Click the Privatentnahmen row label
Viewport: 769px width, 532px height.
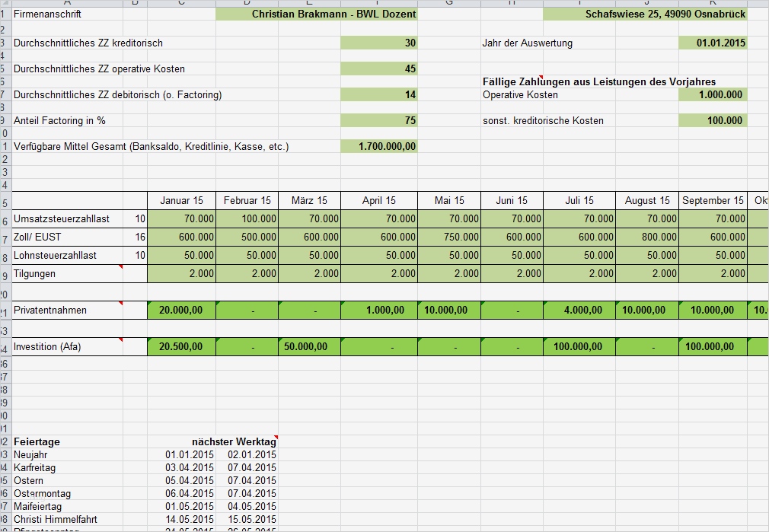68,310
